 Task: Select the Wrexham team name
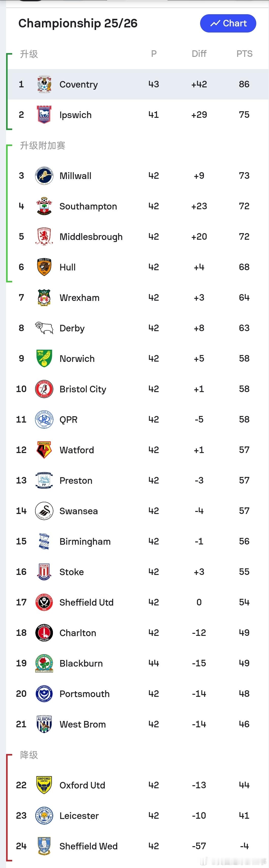79,298
